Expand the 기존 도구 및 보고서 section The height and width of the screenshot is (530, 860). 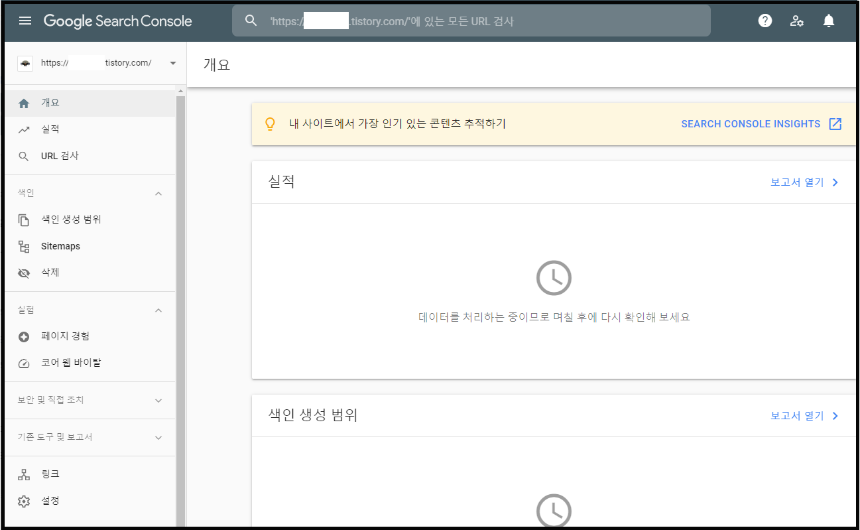point(159,438)
